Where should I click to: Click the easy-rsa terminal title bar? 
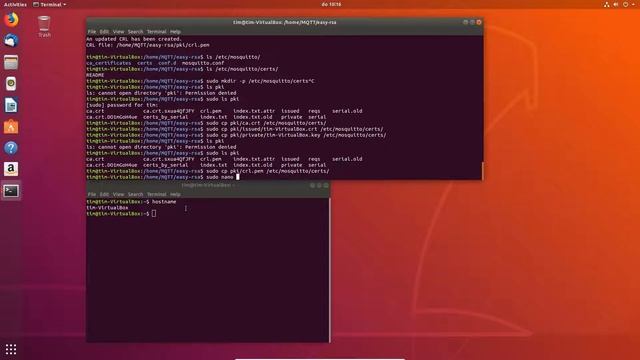[284, 22]
